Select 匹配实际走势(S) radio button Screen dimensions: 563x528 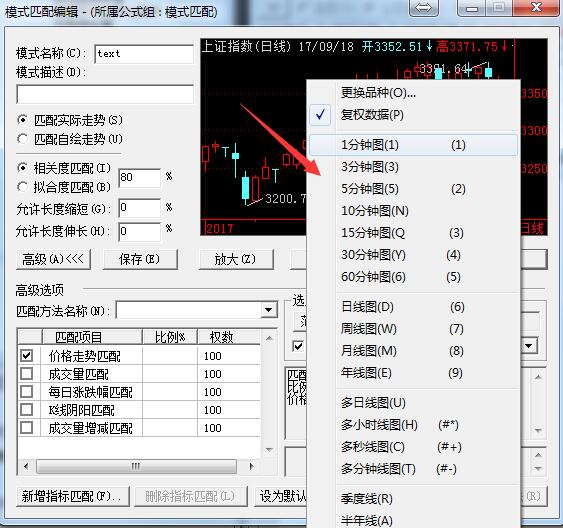[x=22, y=120]
